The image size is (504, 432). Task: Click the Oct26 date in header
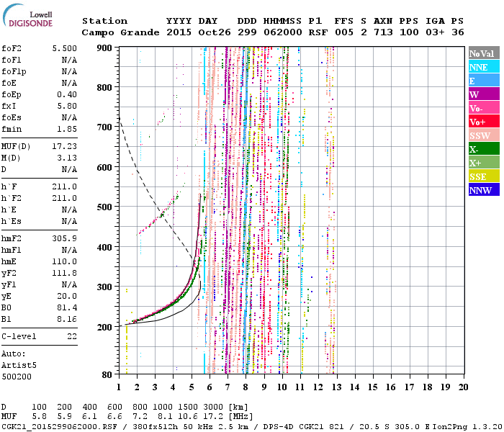point(215,32)
